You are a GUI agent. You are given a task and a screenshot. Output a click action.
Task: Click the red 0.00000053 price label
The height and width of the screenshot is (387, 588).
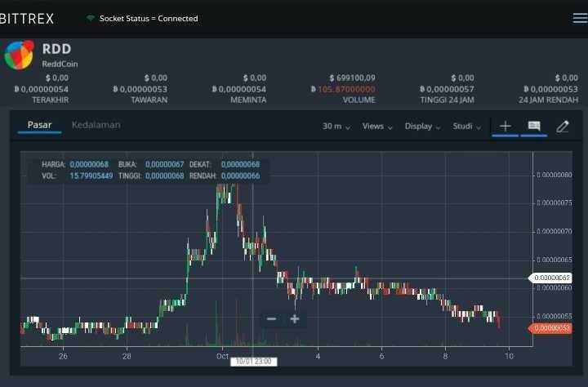(550, 328)
